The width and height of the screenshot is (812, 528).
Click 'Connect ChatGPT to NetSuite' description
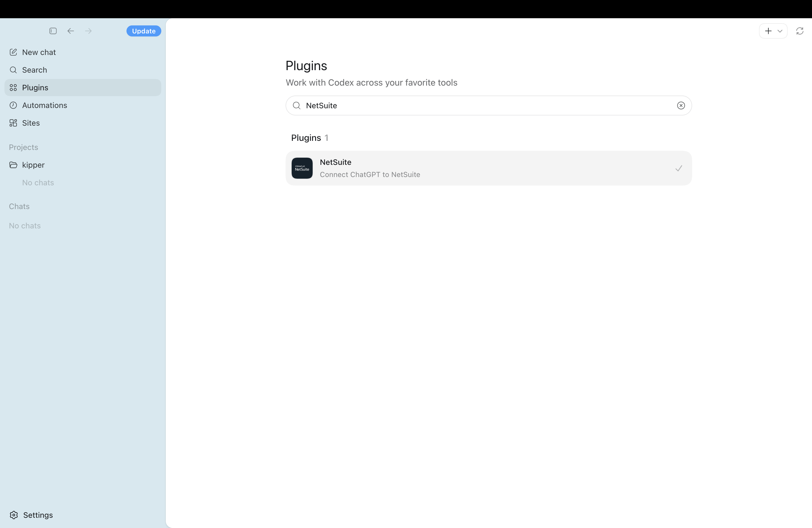click(370, 175)
